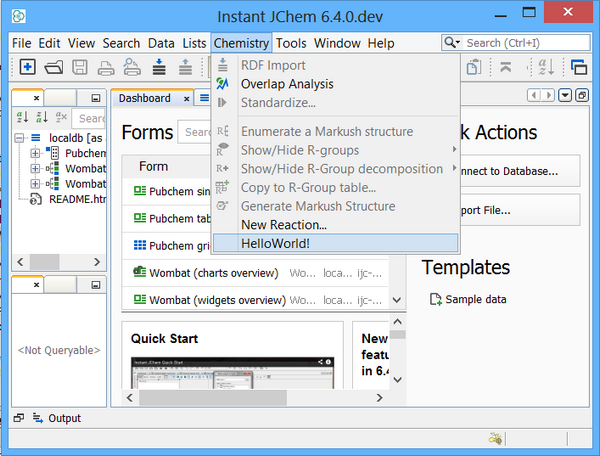
Task: Select HelloWorld! from Chemistry menu
Action: (x=275, y=243)
